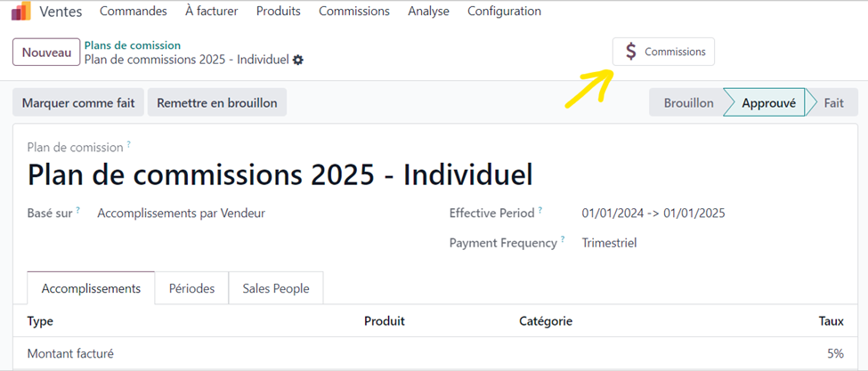This screenshot has width=868, height=371.
Task: Switch to the Sales People tab
Action: pos(276,288)
